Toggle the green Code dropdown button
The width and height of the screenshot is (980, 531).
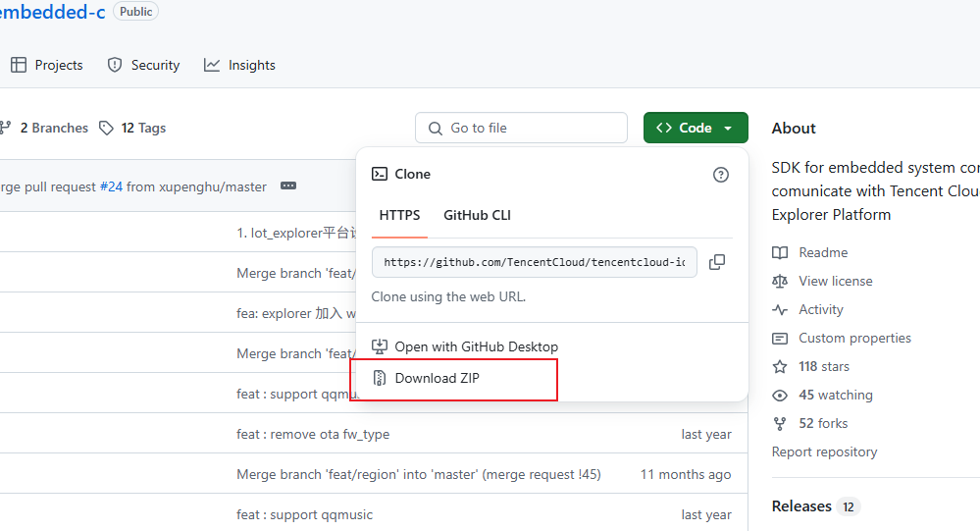[696, 128]
